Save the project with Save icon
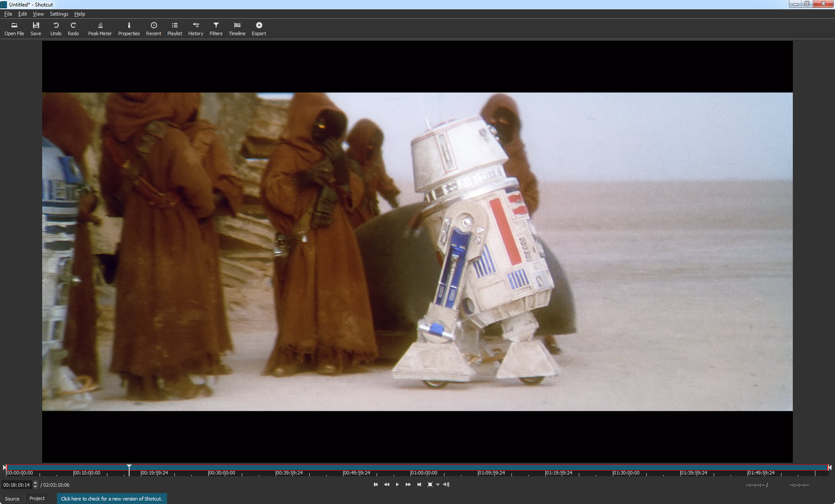The image size is (835, 504). click(x=36, y=29)
